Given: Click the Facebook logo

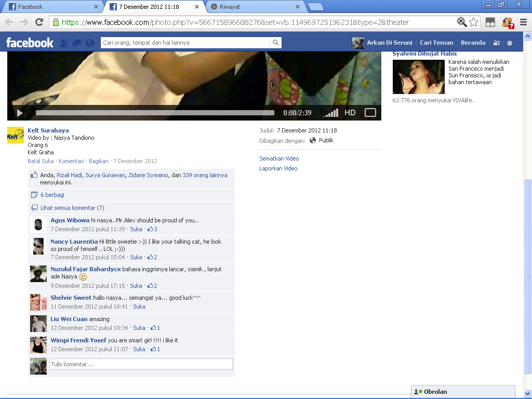Looking at the screenshot, I should (30, 43).
